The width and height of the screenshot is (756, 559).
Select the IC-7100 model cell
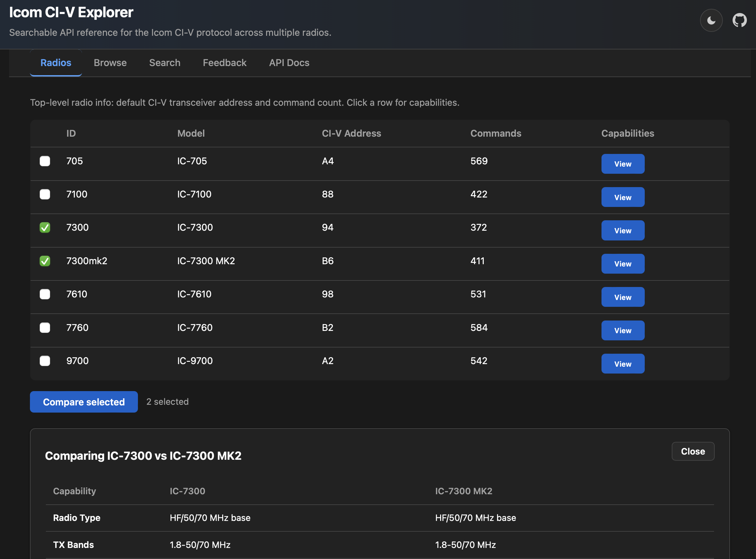click(194, 194)
